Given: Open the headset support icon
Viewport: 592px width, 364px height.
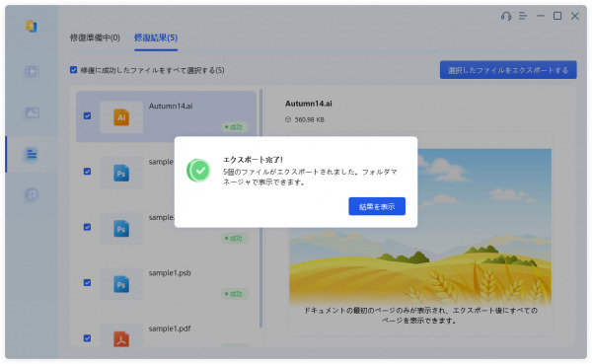Looking at the screenshot, I should point(506,16).
